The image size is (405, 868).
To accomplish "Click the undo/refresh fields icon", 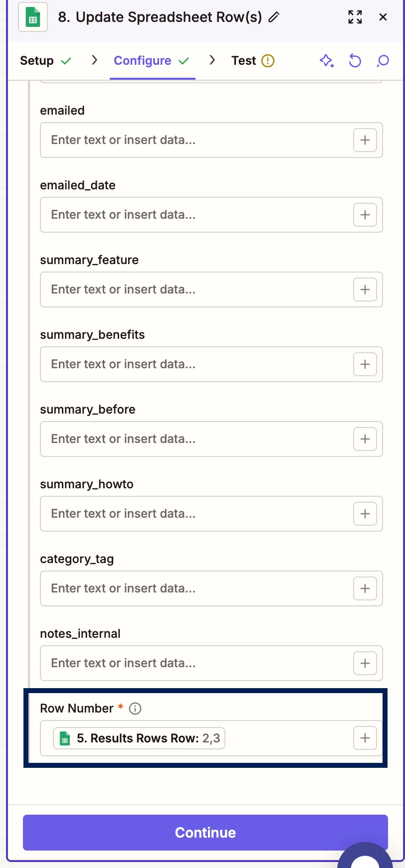I will coord(355,61).
